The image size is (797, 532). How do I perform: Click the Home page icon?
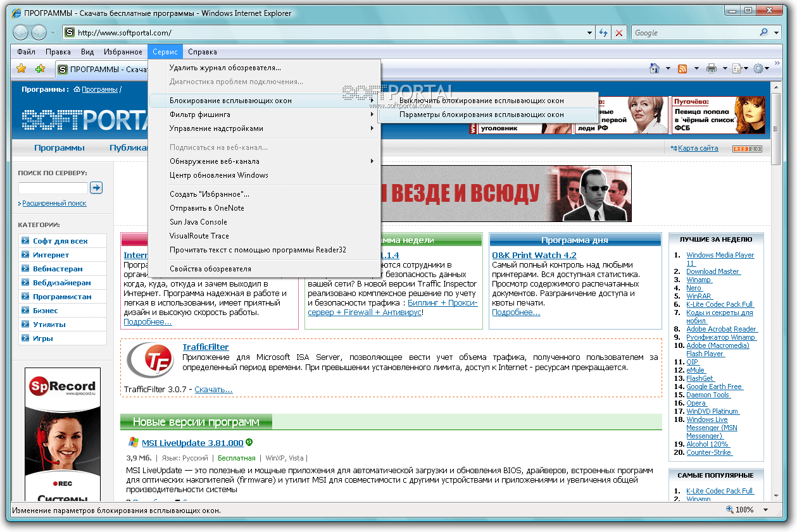(x=656, y=68)
